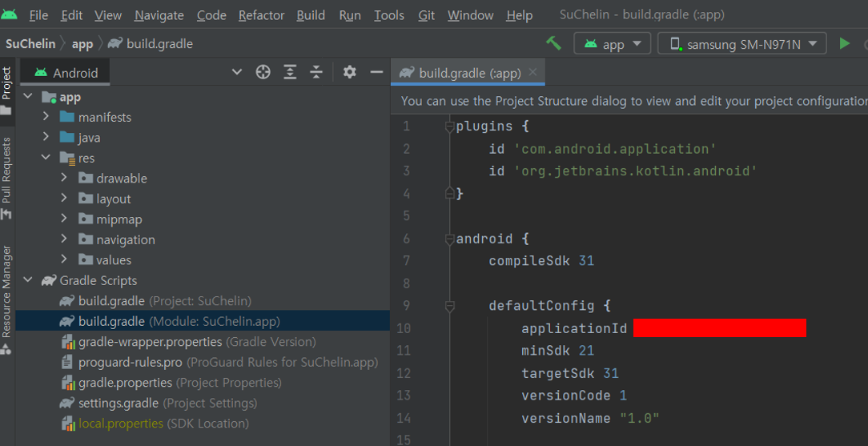Image resolution: width=868 pixels, height=446 pixels.
Task: Open the Project tool window tab
Action: pos(6,90)
